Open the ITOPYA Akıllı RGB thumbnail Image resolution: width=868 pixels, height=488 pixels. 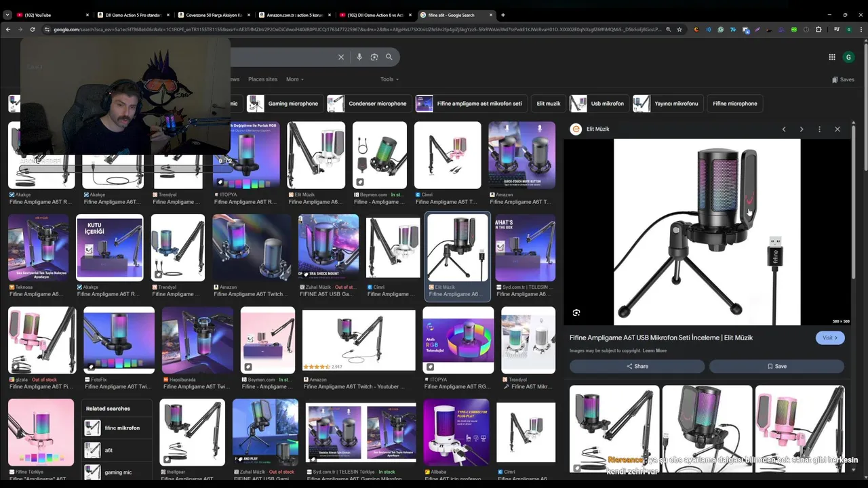458,340
